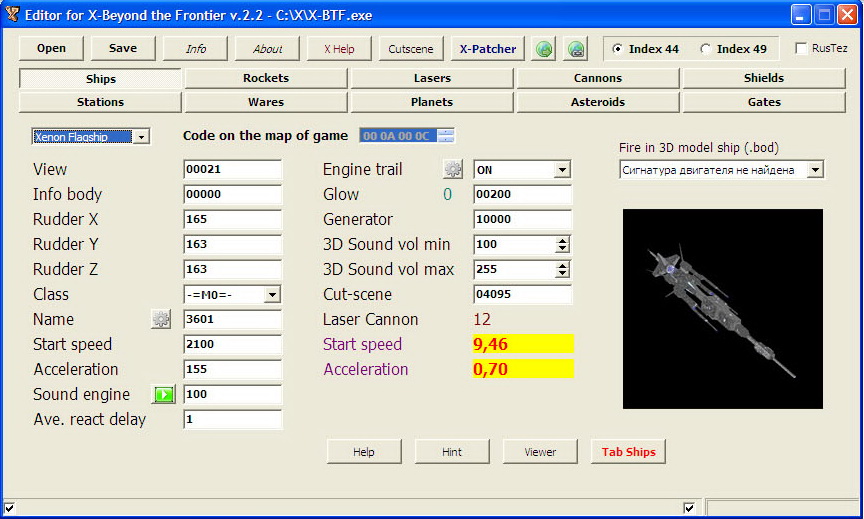This screenshot has width=864, height=519.
Task: Increase the code on the map spinner
Action: [446, 132]
